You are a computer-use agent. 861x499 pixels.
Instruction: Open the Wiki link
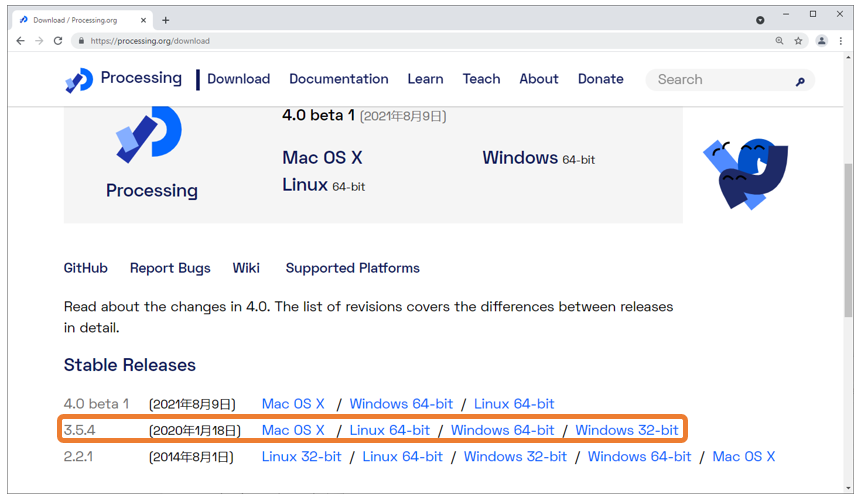[246, 268]
